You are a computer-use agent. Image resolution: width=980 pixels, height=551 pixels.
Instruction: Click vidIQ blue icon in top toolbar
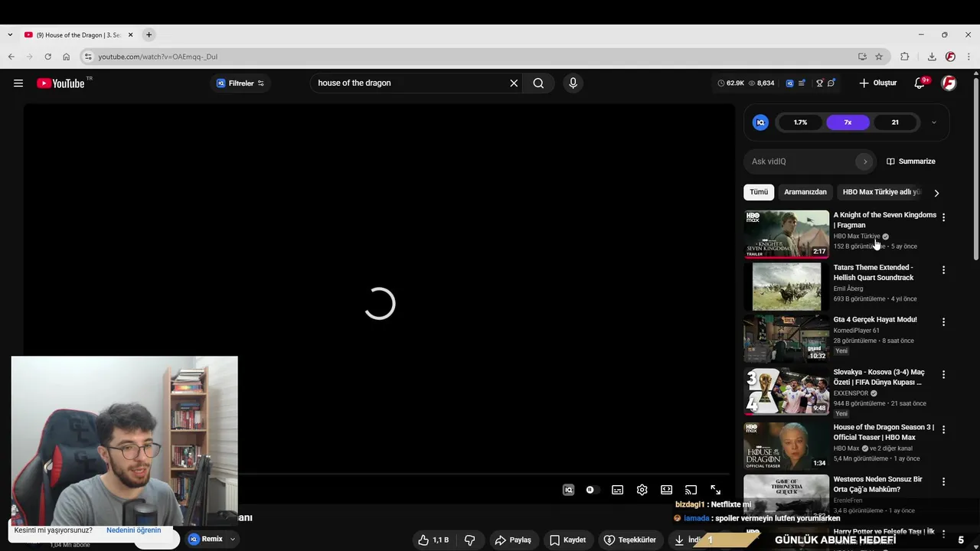coord(789,83)
